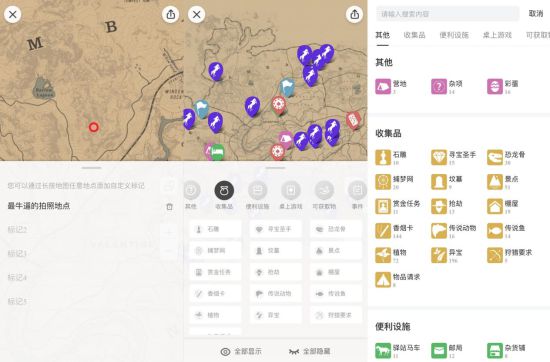Open 抢劫 in the right-hand list
This screenshot has height=362, width=550.
[447, 206]
